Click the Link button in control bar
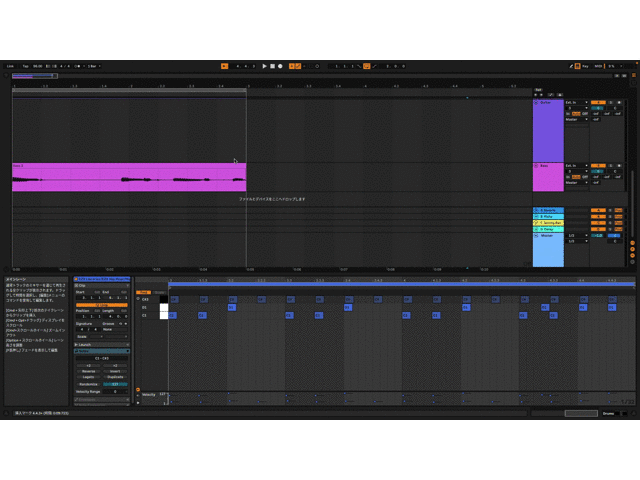This screenshot has height=480, width=640. (x=11, y=66)
